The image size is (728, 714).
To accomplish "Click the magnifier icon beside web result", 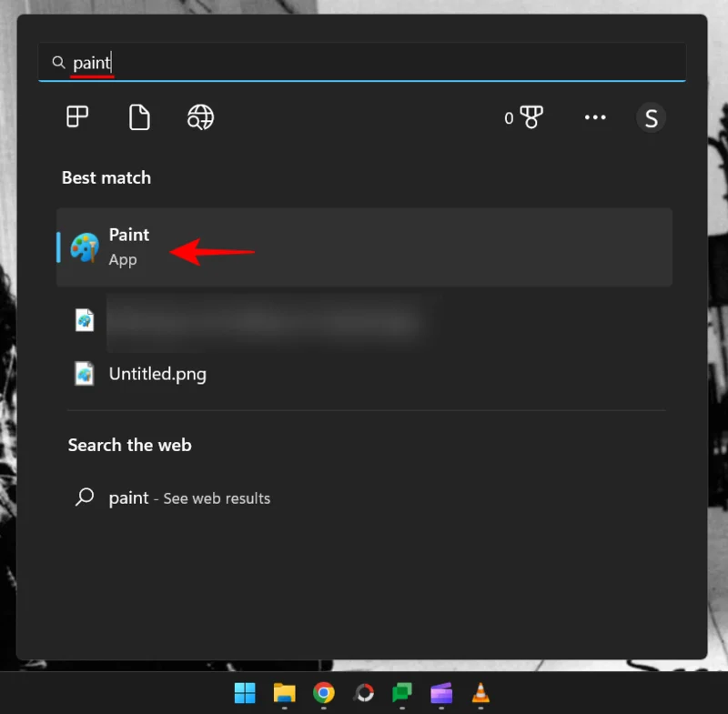I will coord(85,498).
